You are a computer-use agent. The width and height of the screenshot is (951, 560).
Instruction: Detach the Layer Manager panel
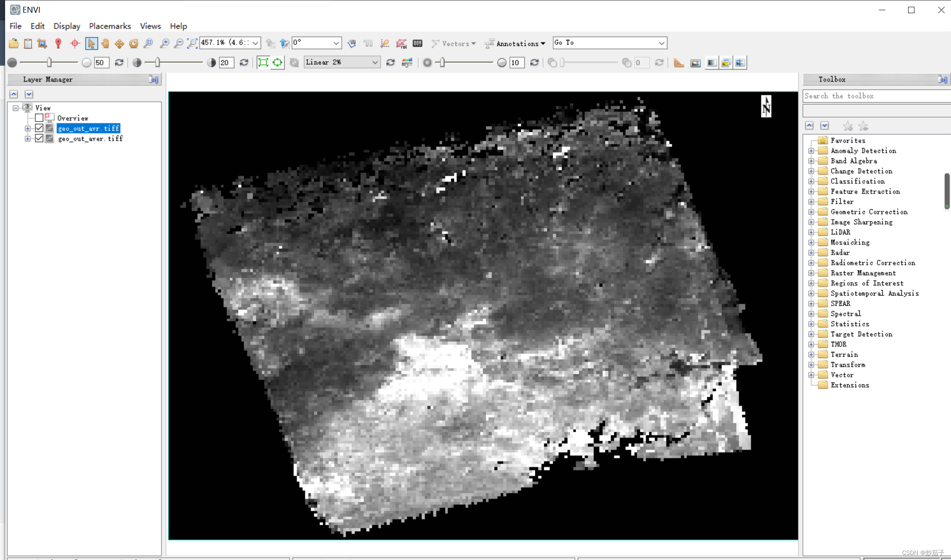(154, 79)
